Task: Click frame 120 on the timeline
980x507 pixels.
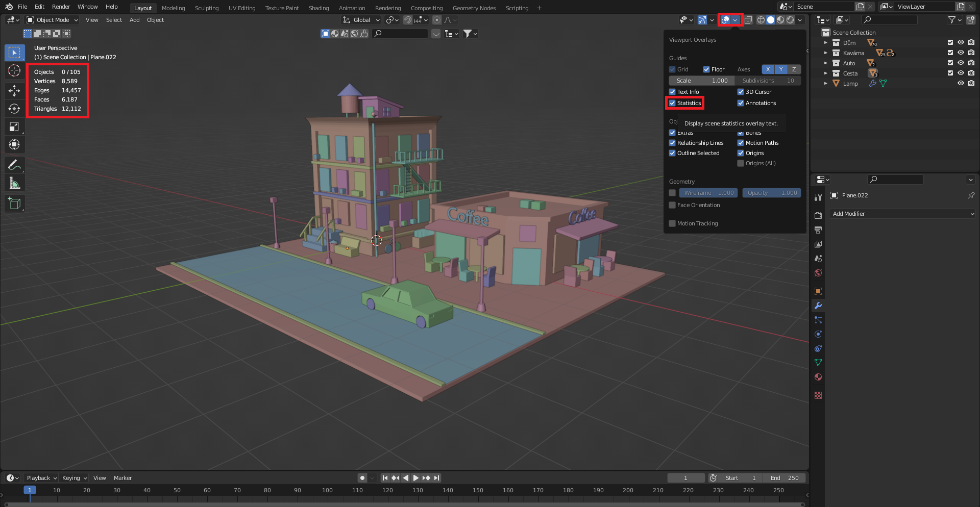Action: pyautogui.click(x=387, y=490)
